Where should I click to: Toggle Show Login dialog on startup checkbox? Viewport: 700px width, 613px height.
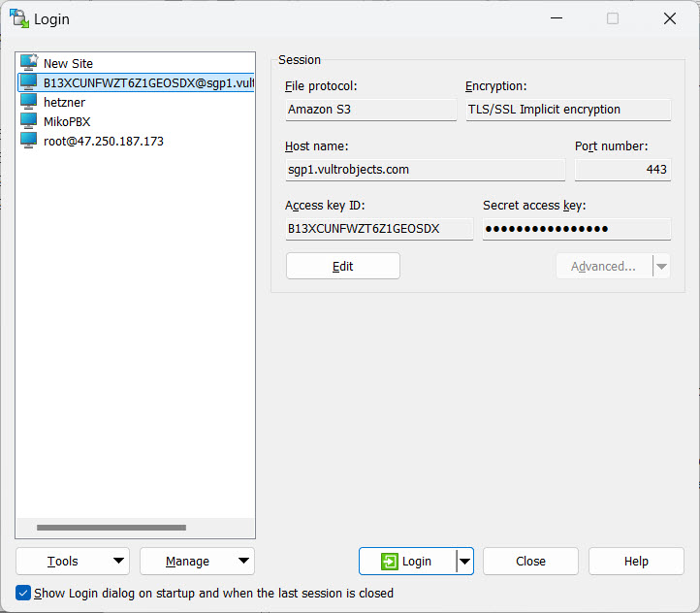(x=23, y=593)
